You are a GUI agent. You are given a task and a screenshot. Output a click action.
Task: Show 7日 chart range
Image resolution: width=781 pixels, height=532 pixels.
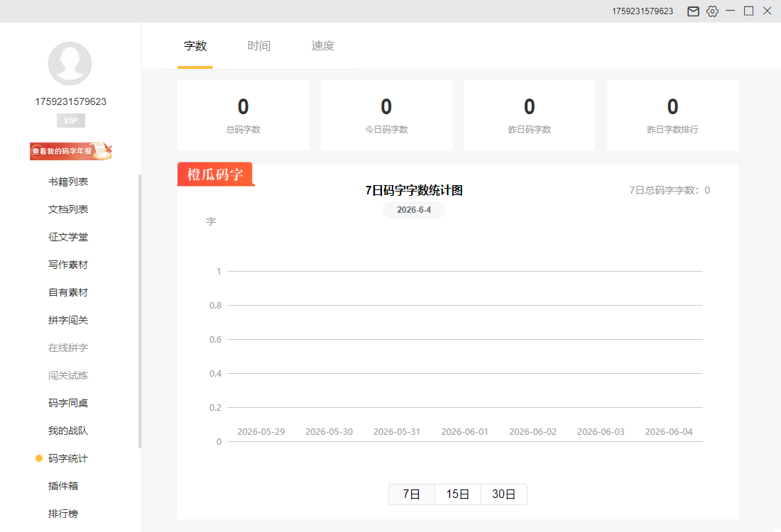point(411,494)
